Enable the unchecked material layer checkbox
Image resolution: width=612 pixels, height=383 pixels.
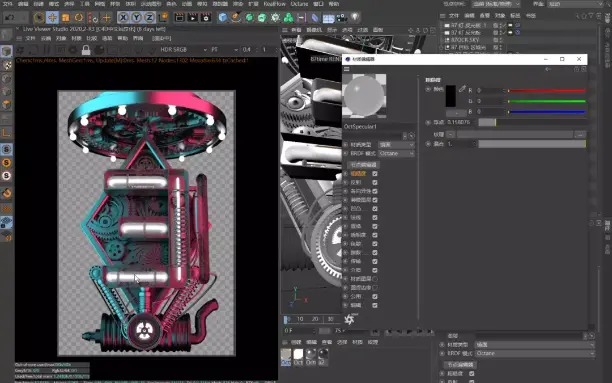pyautogui.click(x=375, y=279)
